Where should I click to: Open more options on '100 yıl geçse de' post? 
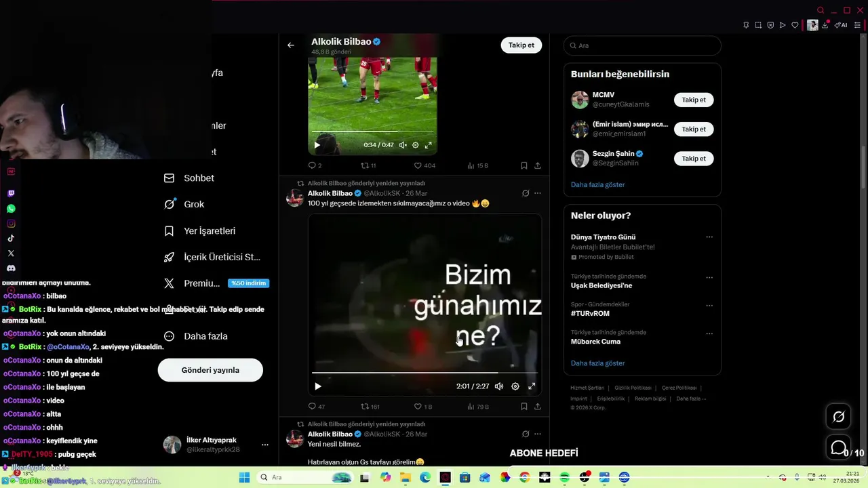pos(538,193)
